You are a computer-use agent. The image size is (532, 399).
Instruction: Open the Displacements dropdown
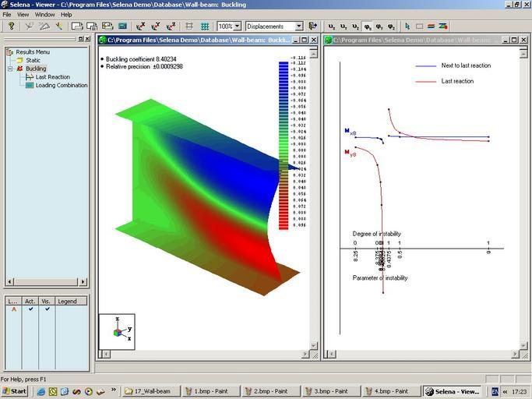coord(298,26)
